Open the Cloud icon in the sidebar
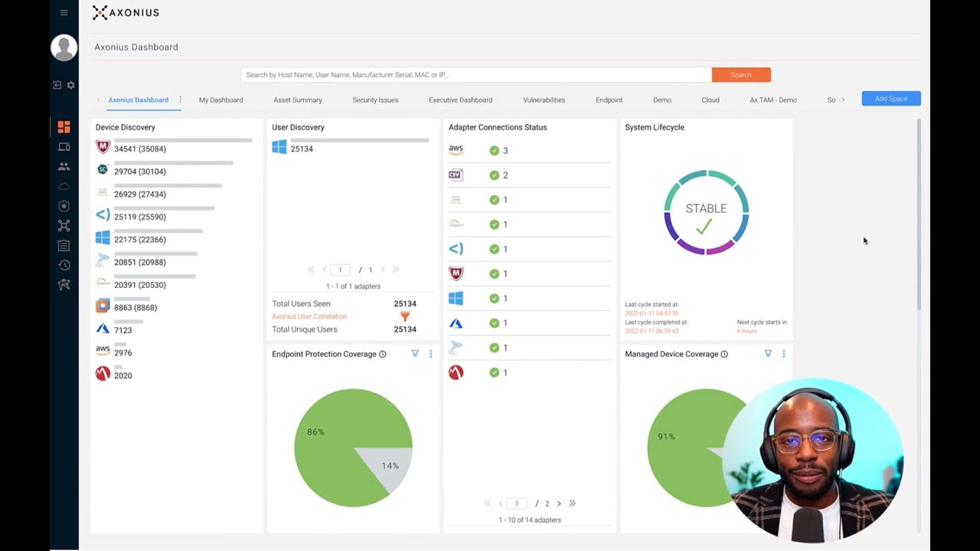The height and width of the screenshot is (551, 980). 64,186
